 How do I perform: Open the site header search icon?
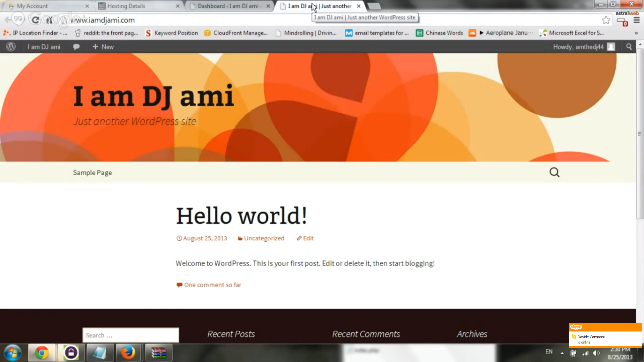(x=554, y=172)
